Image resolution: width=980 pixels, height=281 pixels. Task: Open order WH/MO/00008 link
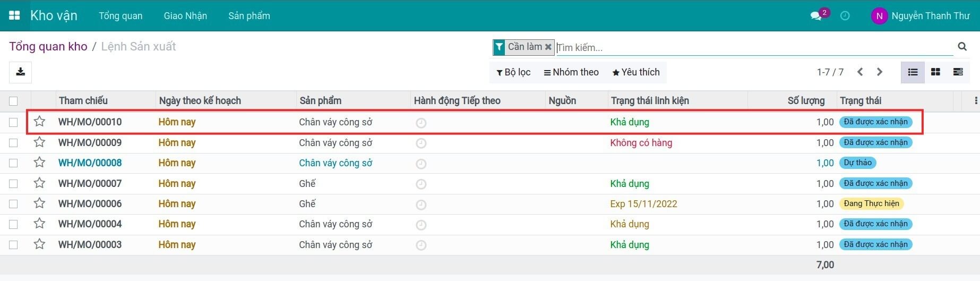coord(90,163)
